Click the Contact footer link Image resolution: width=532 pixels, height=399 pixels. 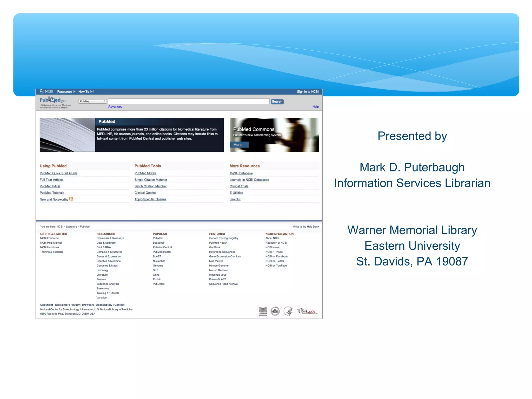pos(119,305)
